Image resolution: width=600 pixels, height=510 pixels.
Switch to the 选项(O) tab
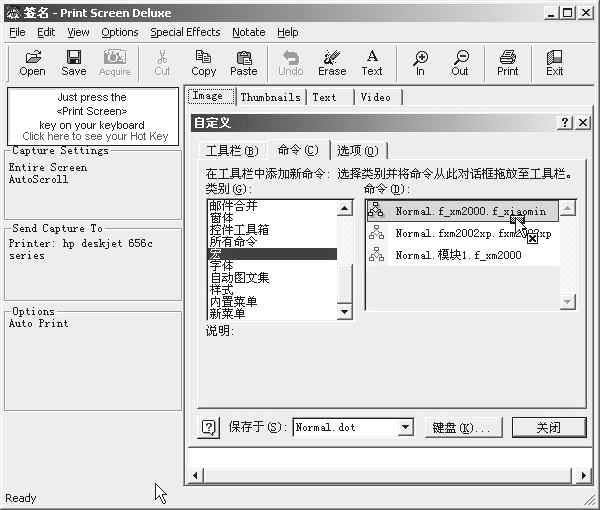[358, 151]
